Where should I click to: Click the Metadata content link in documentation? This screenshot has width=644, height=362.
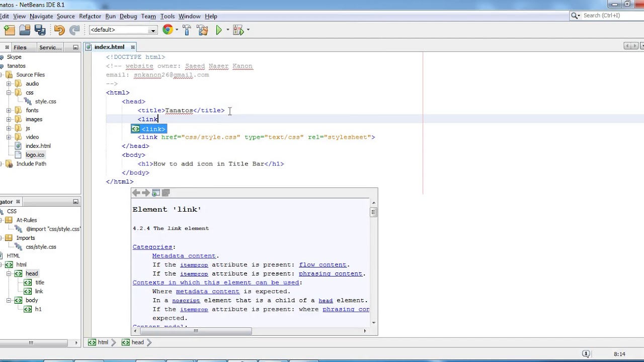(x=184, y=255)
